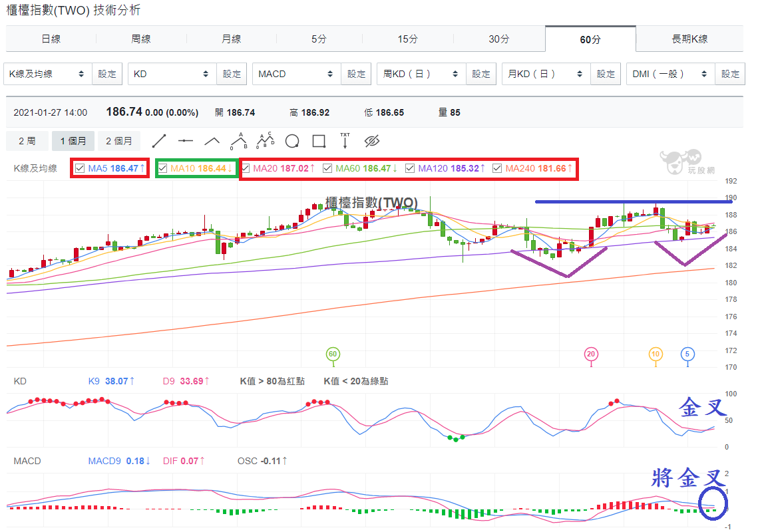762x532 pixels.
Task: Uncheck the MA240 moving average checkbox
Action: click(x=497, y=168)
